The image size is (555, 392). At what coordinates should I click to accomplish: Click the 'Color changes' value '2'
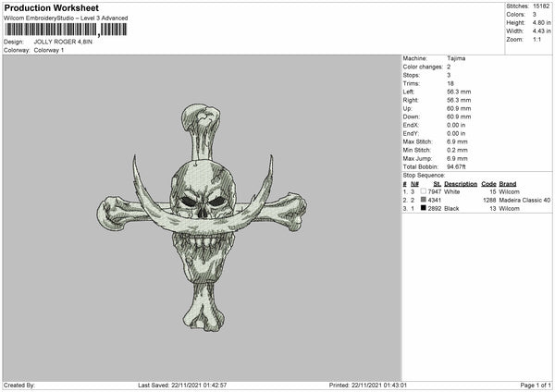pos(449,67)
